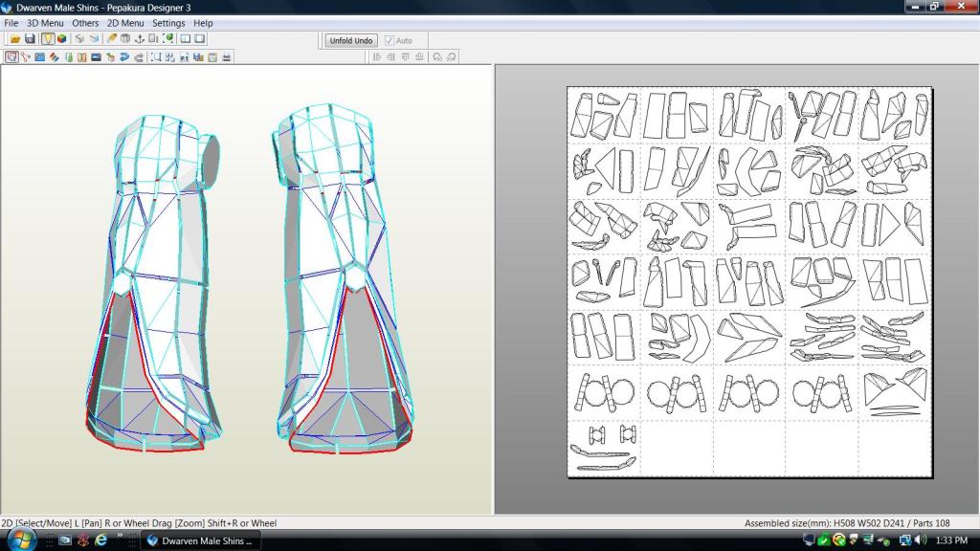Screen dimensions: 980x551
Task: Click the 2D [Select/Move] status bar hint
Action: coord(139,523)
